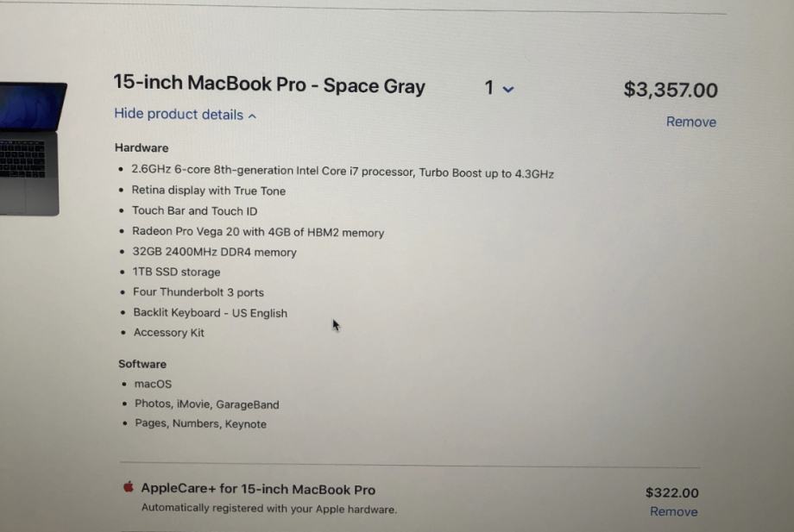Screen dimensions: 794x532
Task: Click the AppleCare+ for 15-inch MacBook Pro heading
Action: point(258,489)
